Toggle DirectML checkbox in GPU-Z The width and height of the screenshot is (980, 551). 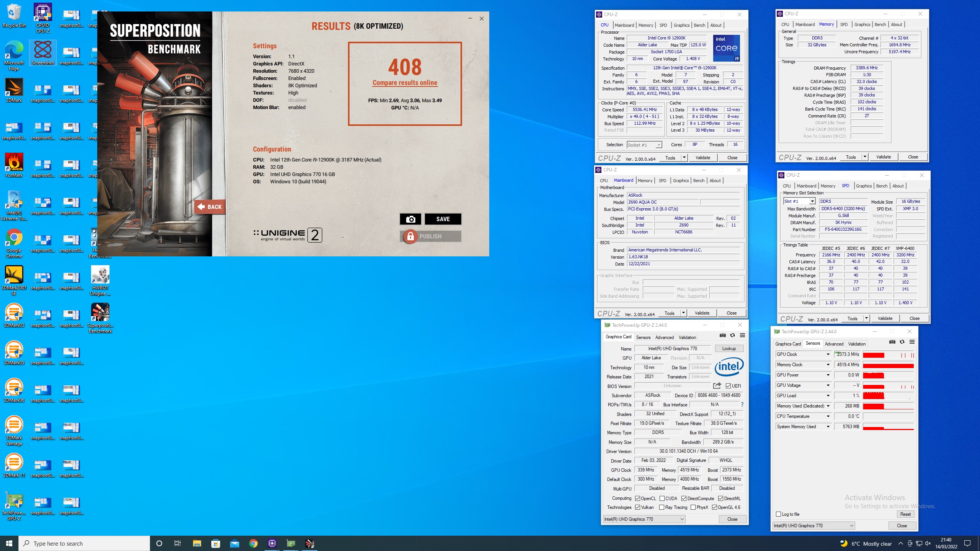coord(720,499)
